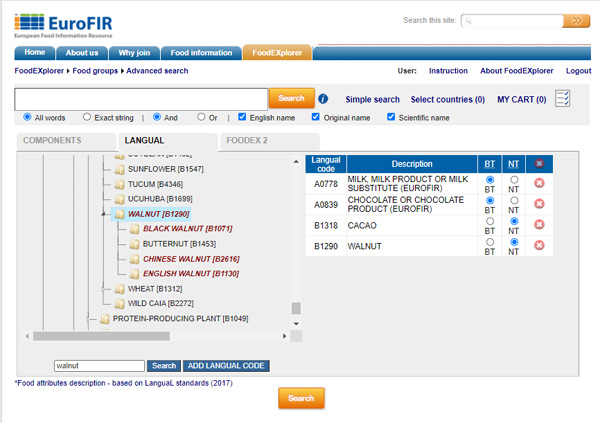
Task: Click the orange Search button at page bottom
Action: (x=301, y=398)
